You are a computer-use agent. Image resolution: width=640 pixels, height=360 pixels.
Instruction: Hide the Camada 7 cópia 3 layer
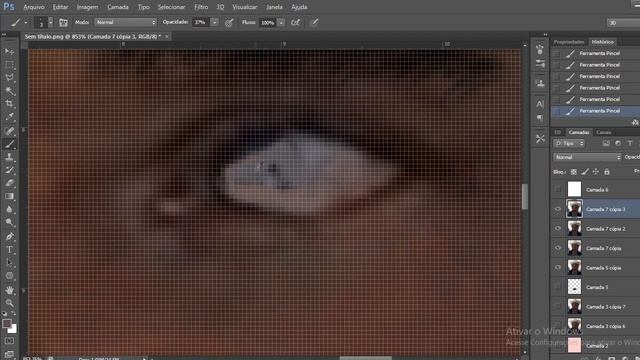(x=558, y=209)
